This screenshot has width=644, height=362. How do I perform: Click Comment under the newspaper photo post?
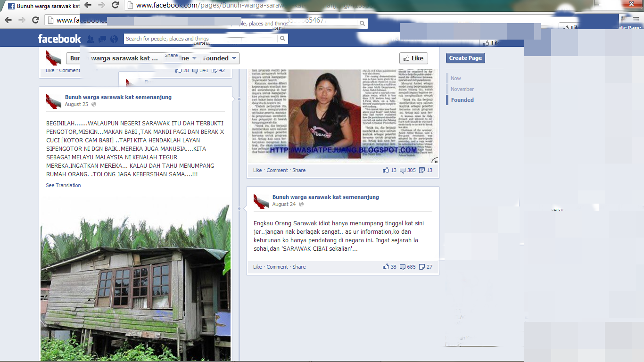tap(277, 170)
